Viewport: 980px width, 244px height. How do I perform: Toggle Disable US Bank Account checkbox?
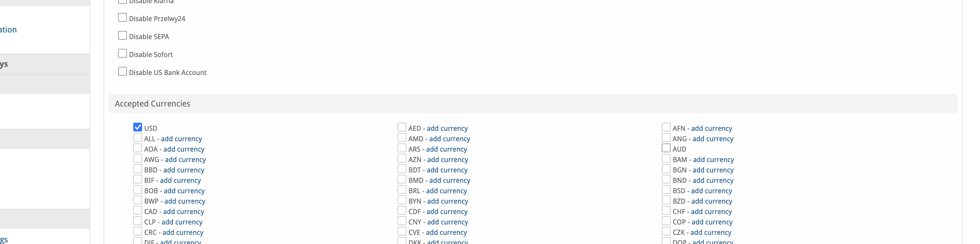[122, 71]
